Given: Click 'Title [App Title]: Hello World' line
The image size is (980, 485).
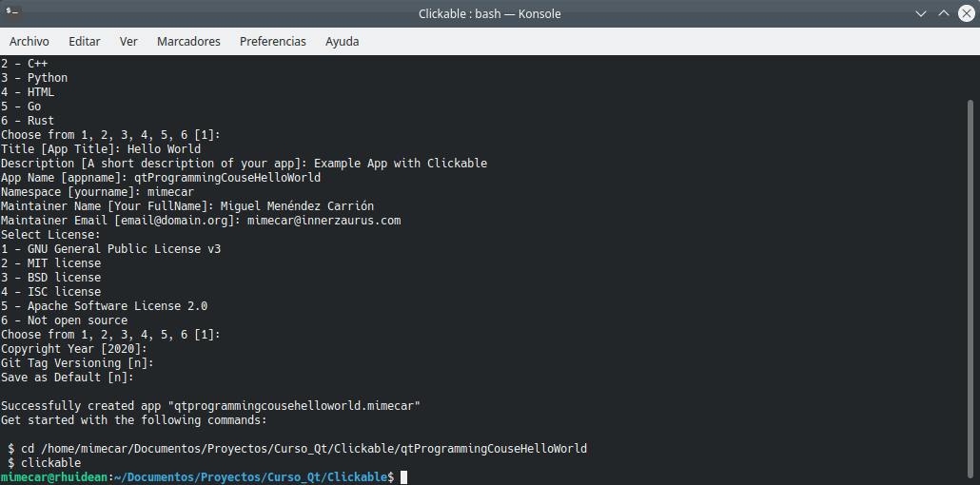Looking at the screenshot, I should point(101,149).
